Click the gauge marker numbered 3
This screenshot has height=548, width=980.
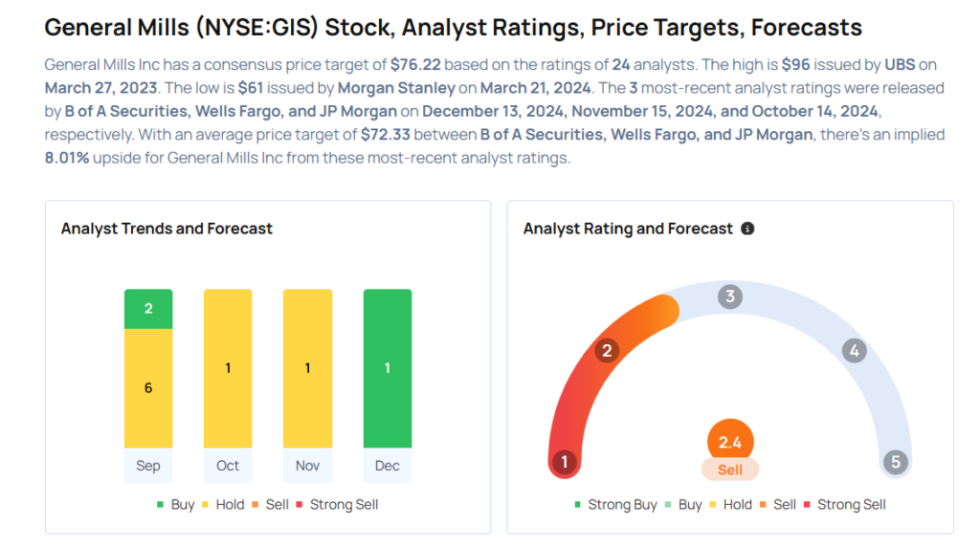729,296
